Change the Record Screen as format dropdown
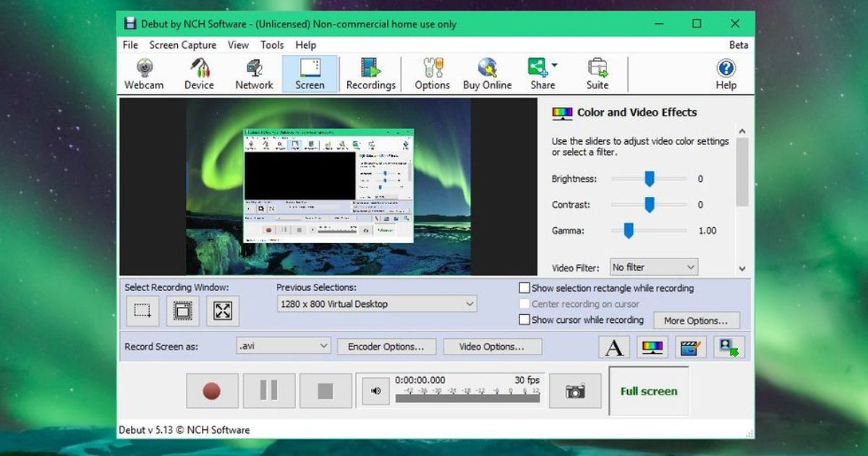This screenshot has width=868, height=456. (283, 346)
